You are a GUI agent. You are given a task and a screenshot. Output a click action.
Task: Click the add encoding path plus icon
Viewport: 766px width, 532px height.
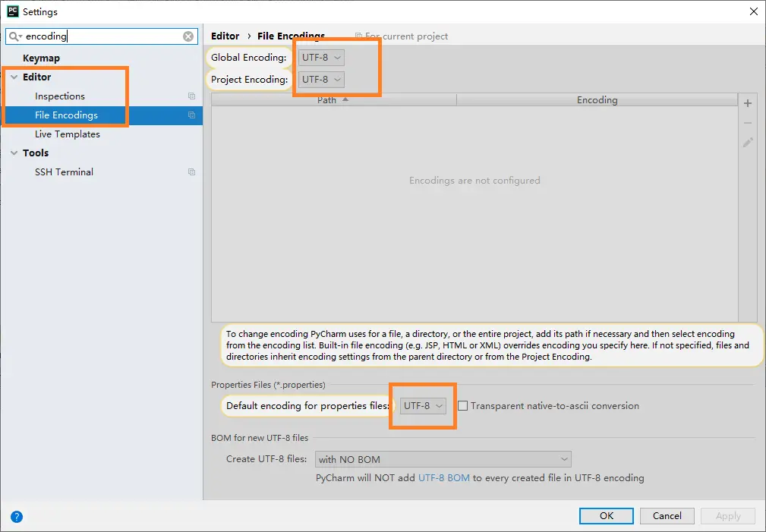[x=748, y=103]
